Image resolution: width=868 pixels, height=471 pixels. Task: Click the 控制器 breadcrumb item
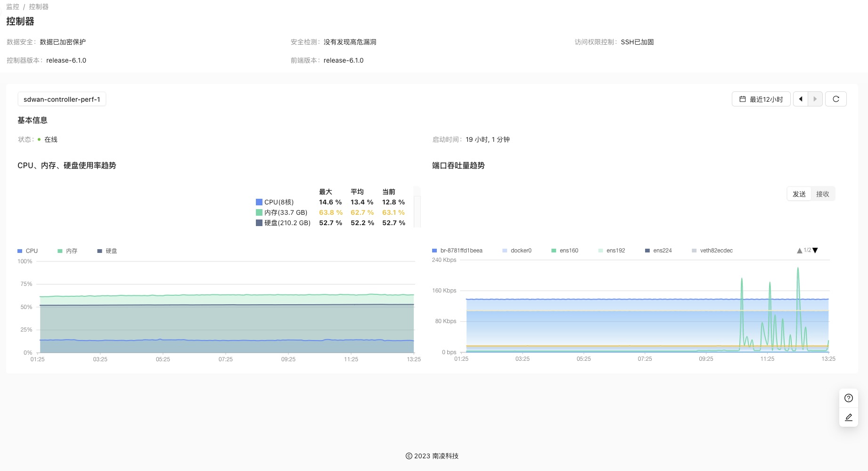39,7
